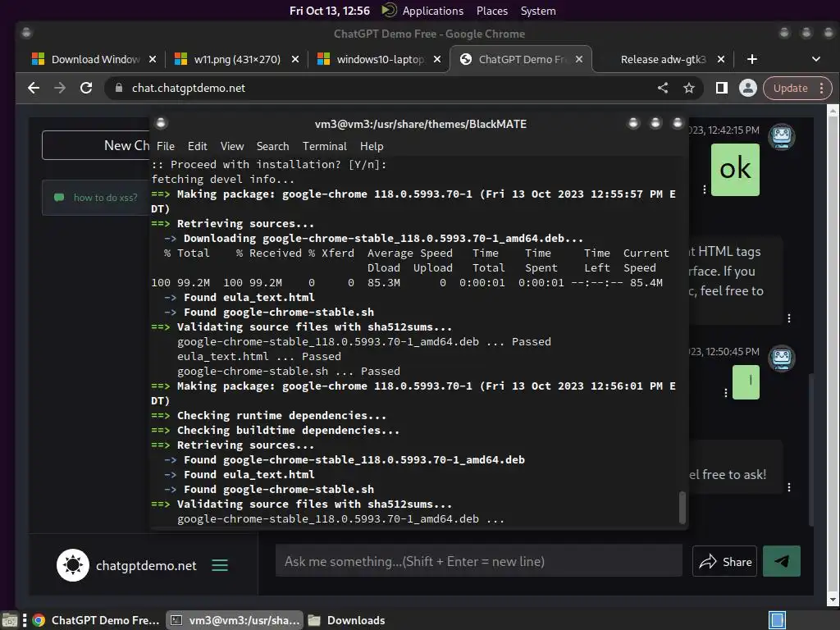Open terminal Edit menu
The height and width of the screenshot is (630, 840).
coord(197,146)
